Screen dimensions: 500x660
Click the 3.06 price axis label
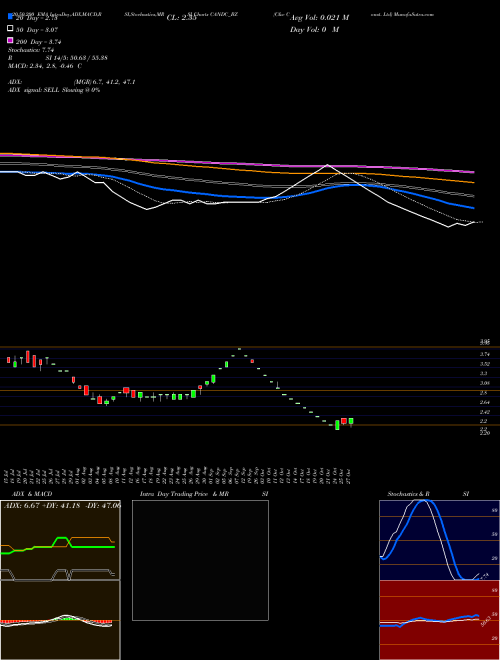click(x=484, y=383)
